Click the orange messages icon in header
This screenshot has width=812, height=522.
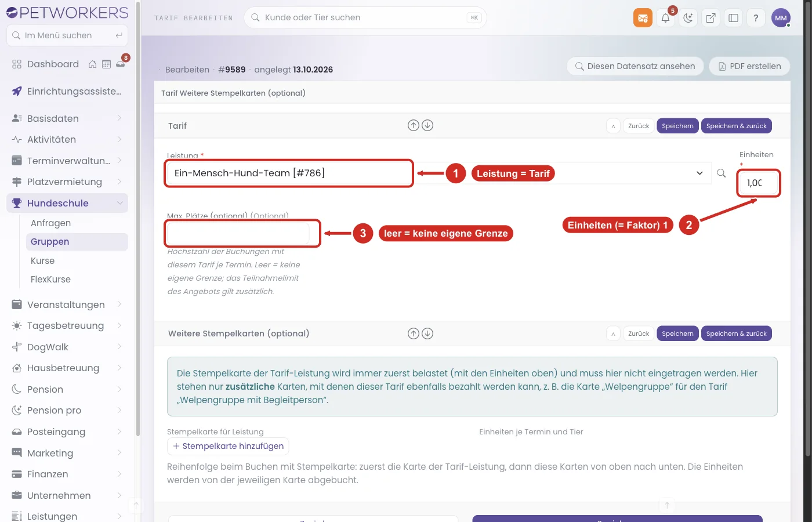coord(643,18)
